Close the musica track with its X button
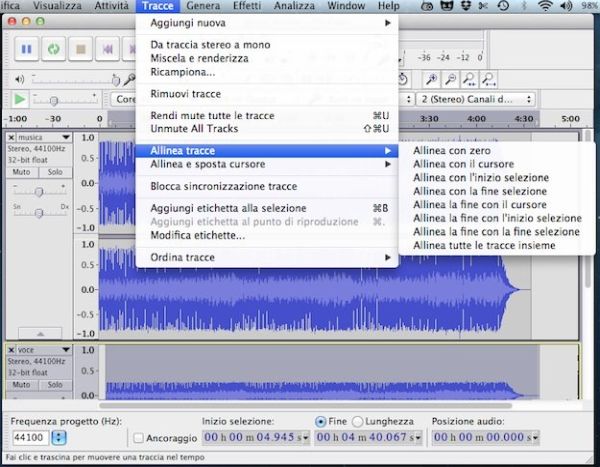This screenshot has width=600, height=467. pyautogui.click(x=12, y=137)
